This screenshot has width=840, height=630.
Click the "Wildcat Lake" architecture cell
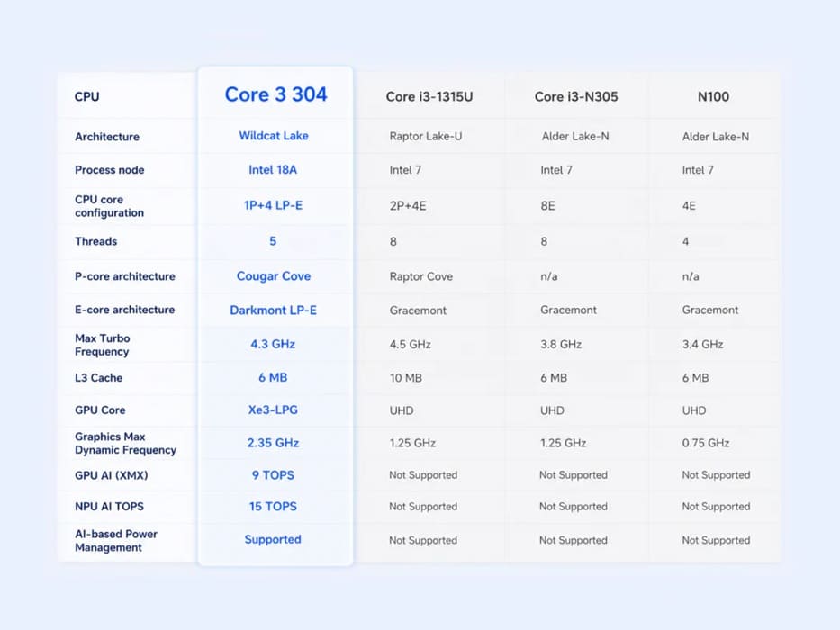click(274, 136)
